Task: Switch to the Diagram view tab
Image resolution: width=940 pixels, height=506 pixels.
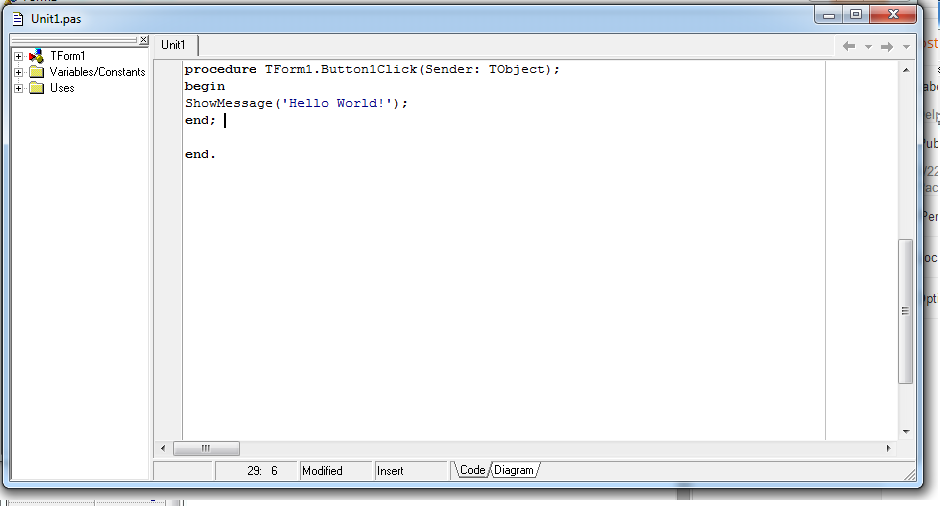Action: (514, 470)
